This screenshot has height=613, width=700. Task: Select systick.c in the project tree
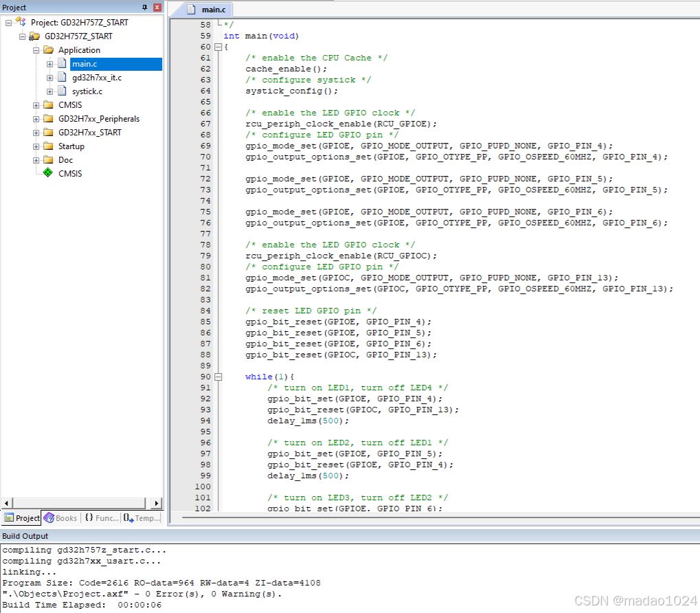coord(87,91)
